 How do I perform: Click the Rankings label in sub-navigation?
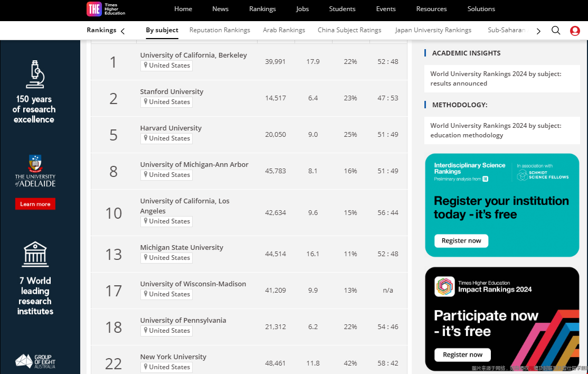pyautogui.click(x=101, y=30)
